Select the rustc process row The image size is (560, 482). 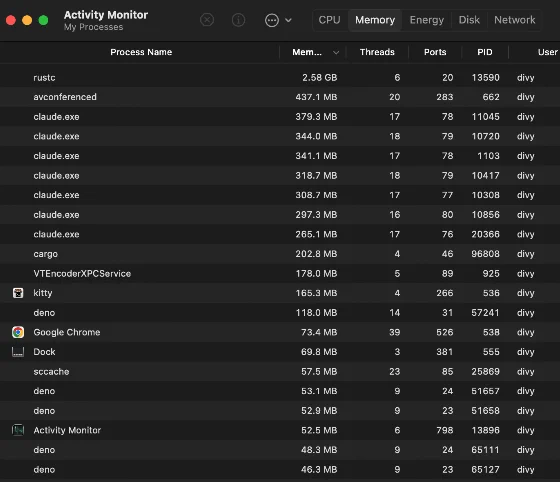click(280, 77)
